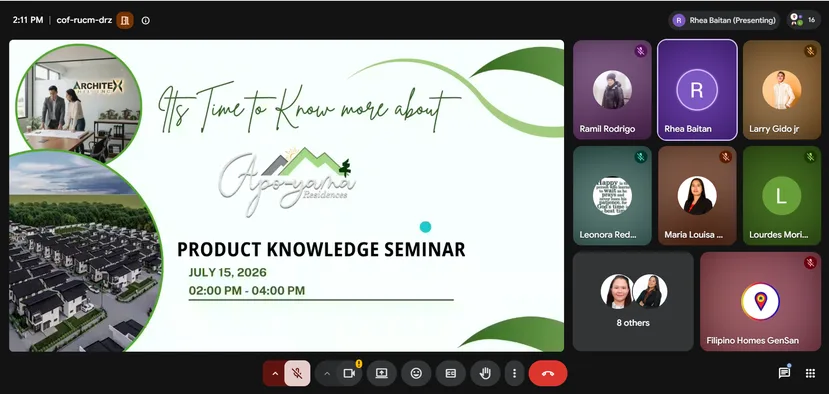The width and height of the screenshot is (829, 394).
Task: Click the present screen icon
Action: 382,373
